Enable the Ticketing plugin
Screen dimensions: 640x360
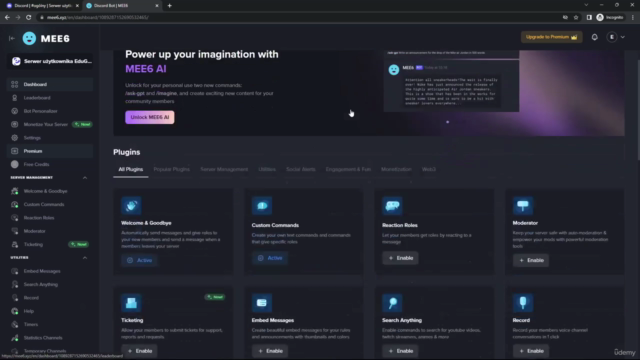coord(140,351)
